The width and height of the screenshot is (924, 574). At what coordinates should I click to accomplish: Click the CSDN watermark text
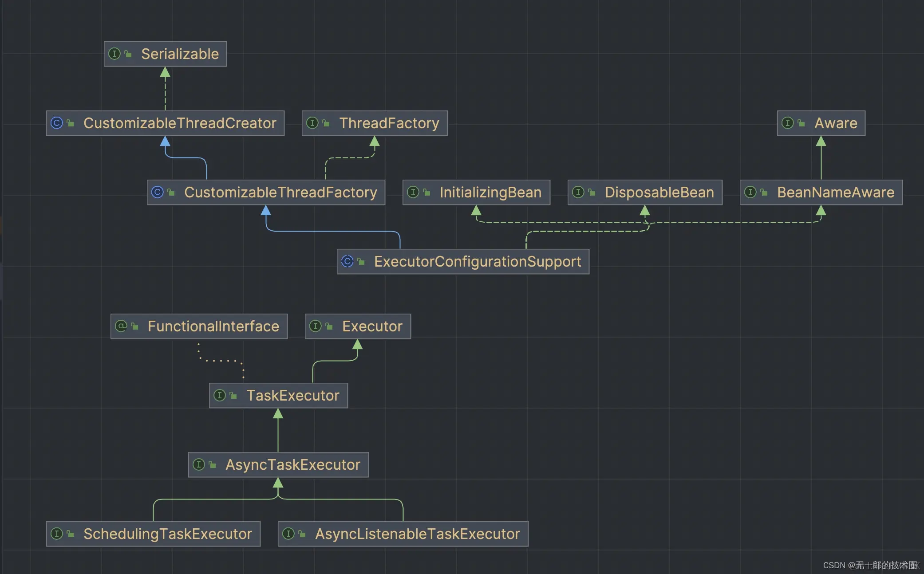coord(870,565)
